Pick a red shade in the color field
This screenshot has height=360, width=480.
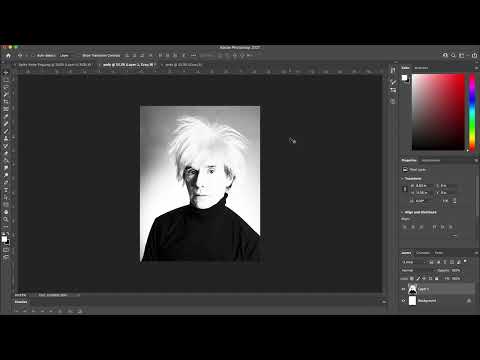(439, 112)
